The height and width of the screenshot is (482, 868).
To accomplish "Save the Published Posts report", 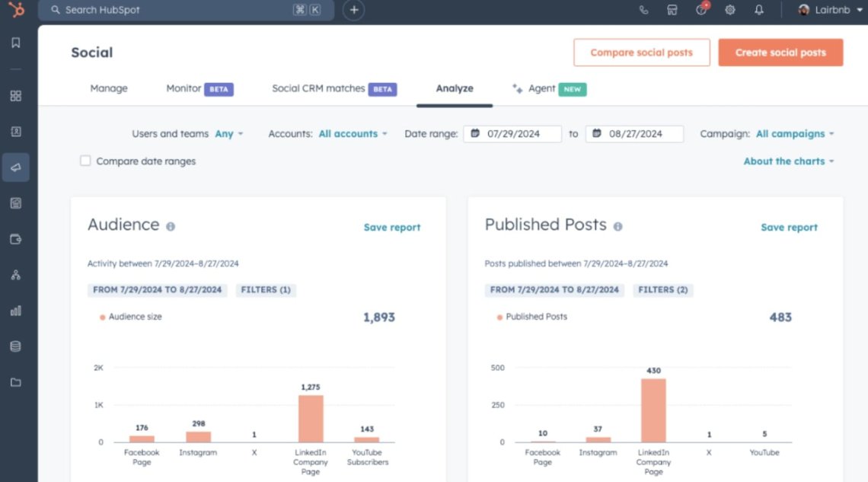I will coord(789,227).
